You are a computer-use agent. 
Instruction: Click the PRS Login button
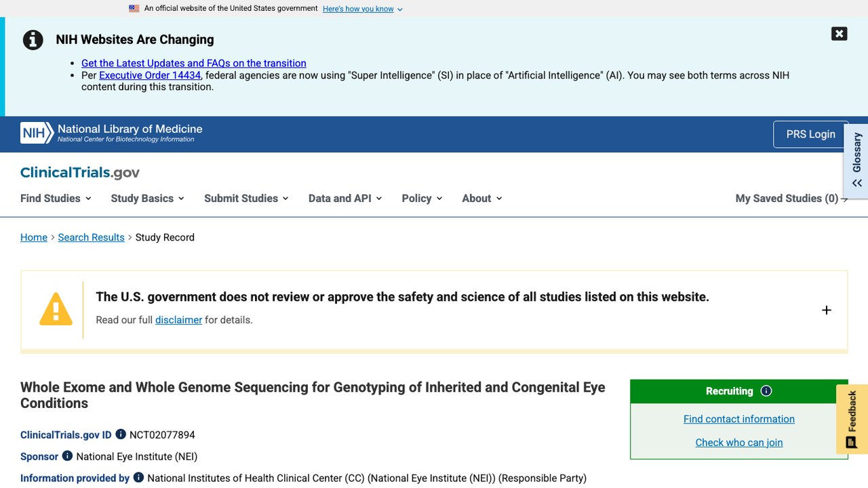[810, 134]
